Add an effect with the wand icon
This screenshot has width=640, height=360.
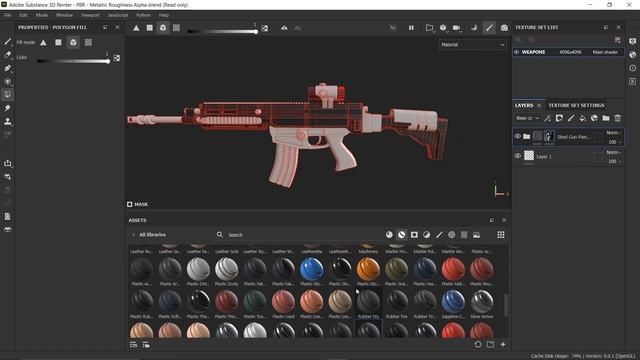pyautogui.click(x=547, y=118)
